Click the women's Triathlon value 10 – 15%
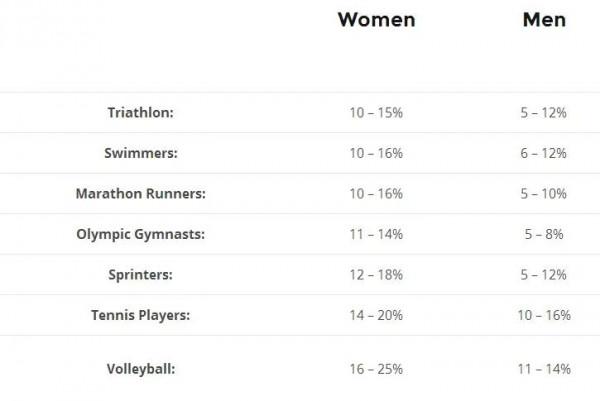 (376, 113)
